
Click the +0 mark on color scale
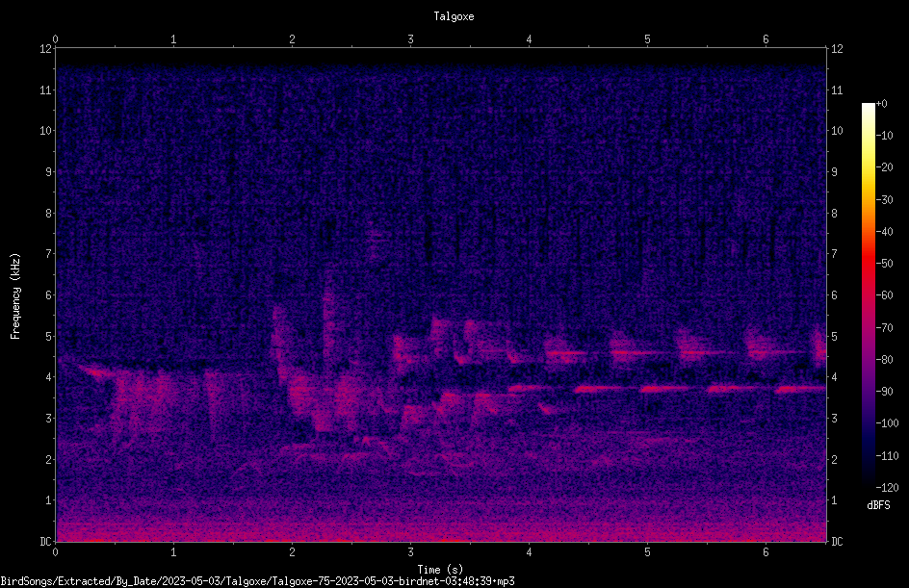point(882,104)
